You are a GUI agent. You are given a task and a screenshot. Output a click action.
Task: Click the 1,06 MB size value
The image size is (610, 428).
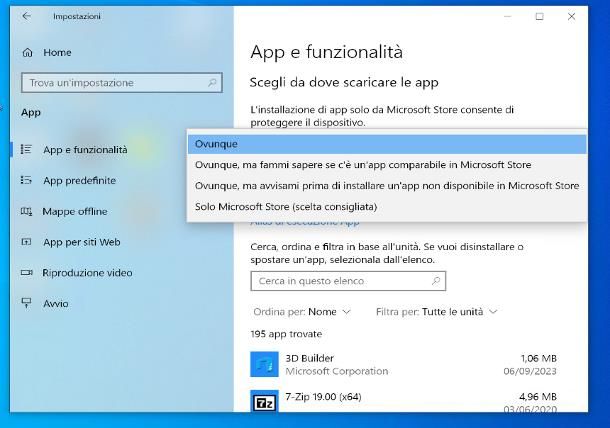pyautogui.click(x=539, y=358)
